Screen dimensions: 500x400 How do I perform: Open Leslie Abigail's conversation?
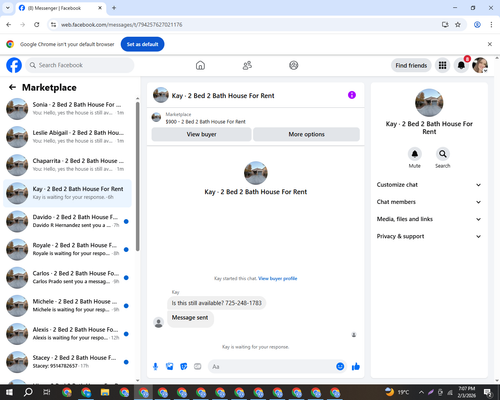[67, 137]
